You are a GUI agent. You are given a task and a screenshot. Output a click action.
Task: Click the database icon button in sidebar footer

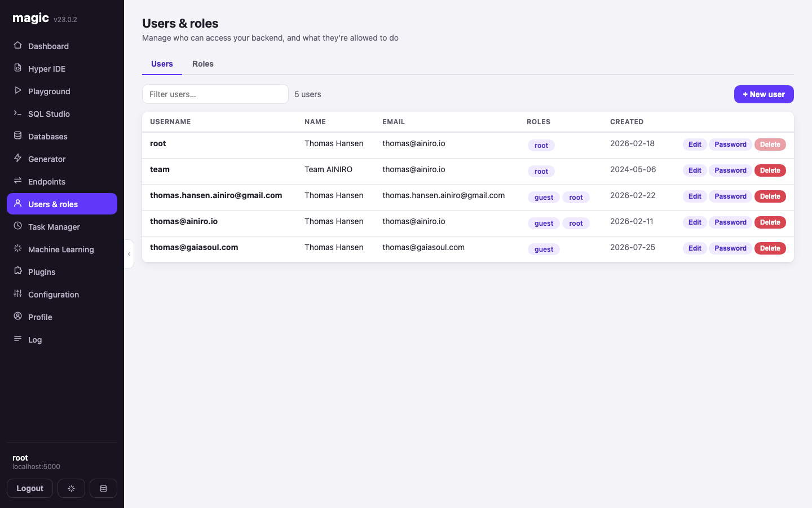(x=103, y=488)
